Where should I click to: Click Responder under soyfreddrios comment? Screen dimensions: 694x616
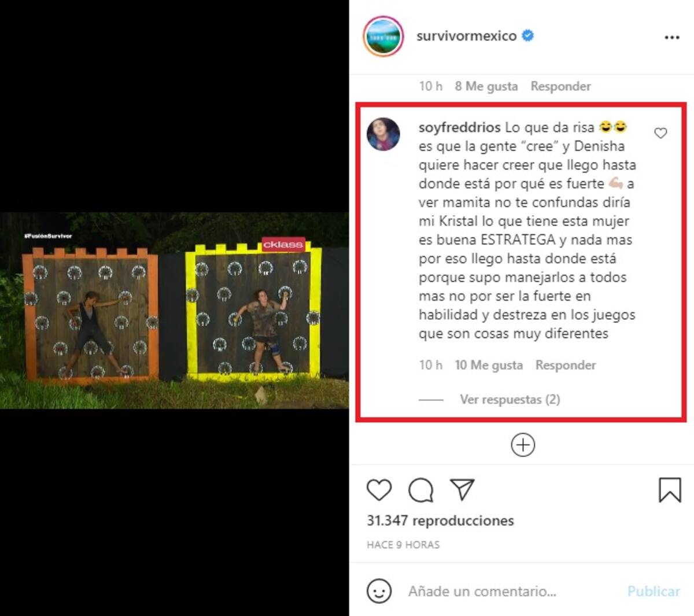[x=566, y=365]
